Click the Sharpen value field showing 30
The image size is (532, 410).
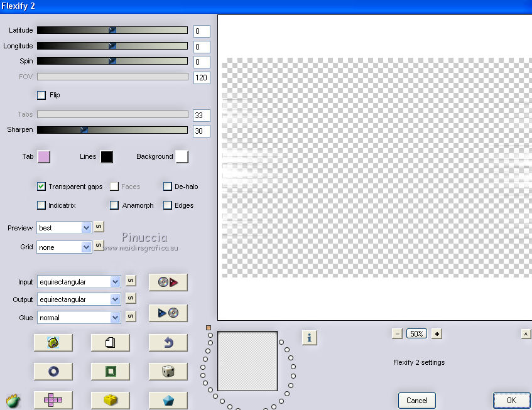[202, 131]
